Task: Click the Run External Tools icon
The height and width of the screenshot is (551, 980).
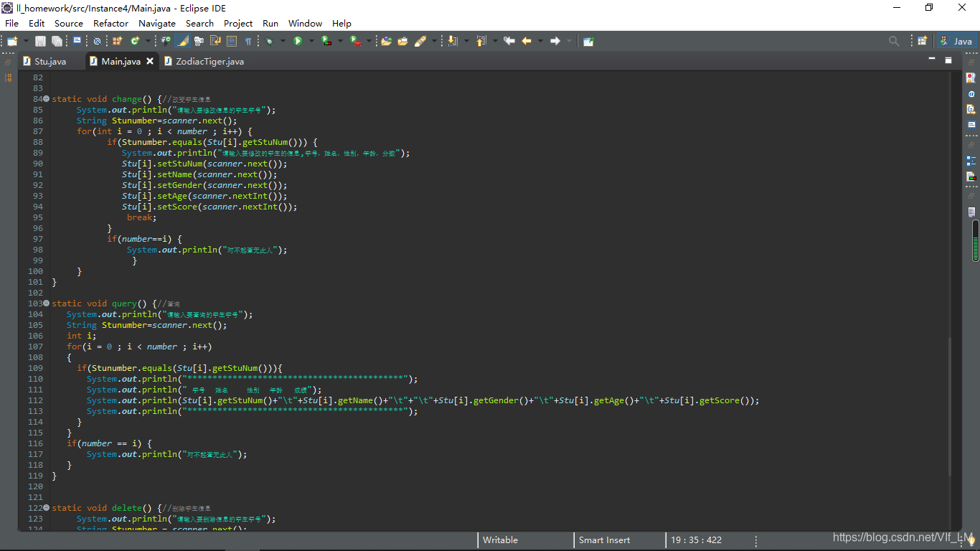Action: click(x=355, y=41)
